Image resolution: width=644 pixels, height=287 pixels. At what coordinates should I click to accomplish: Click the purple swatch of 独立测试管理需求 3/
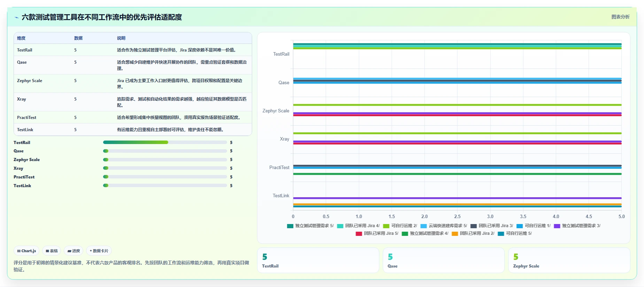(557, 226)
